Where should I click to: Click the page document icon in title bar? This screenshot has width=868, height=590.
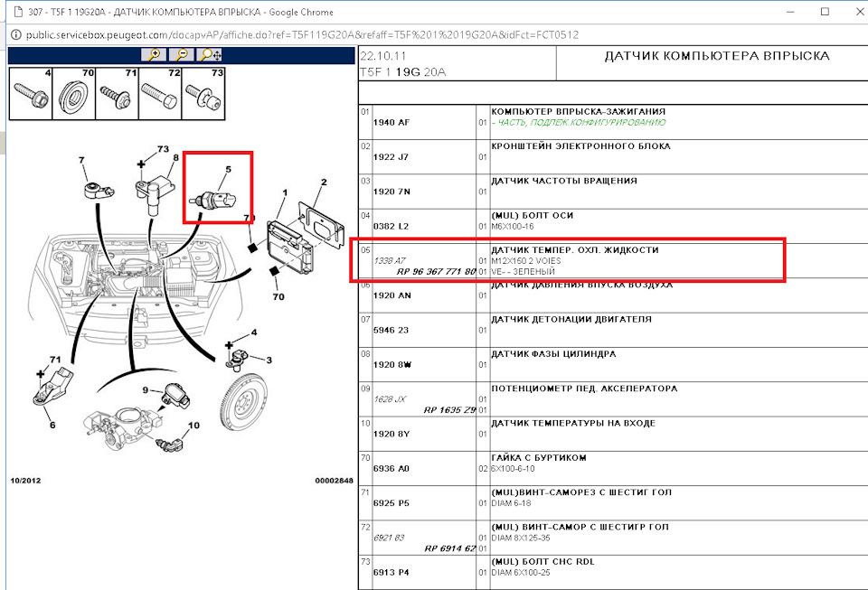click(18, 12)
